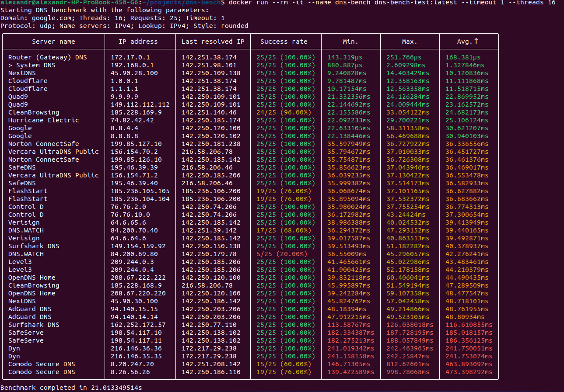Click Dyn IP address 216.146.36.36

(x=136, y=348)
